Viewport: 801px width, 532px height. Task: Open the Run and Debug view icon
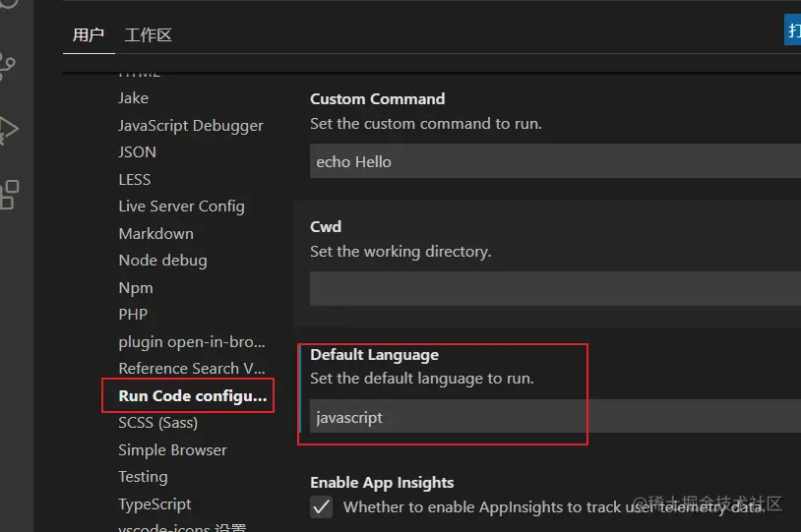click(x=9, y=129)
